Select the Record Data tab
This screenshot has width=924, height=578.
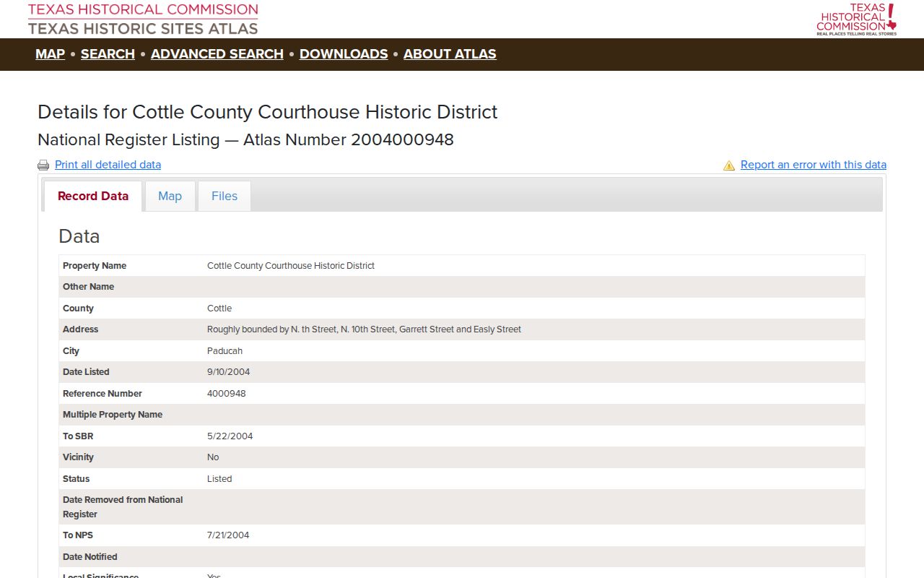coord(93,196)
